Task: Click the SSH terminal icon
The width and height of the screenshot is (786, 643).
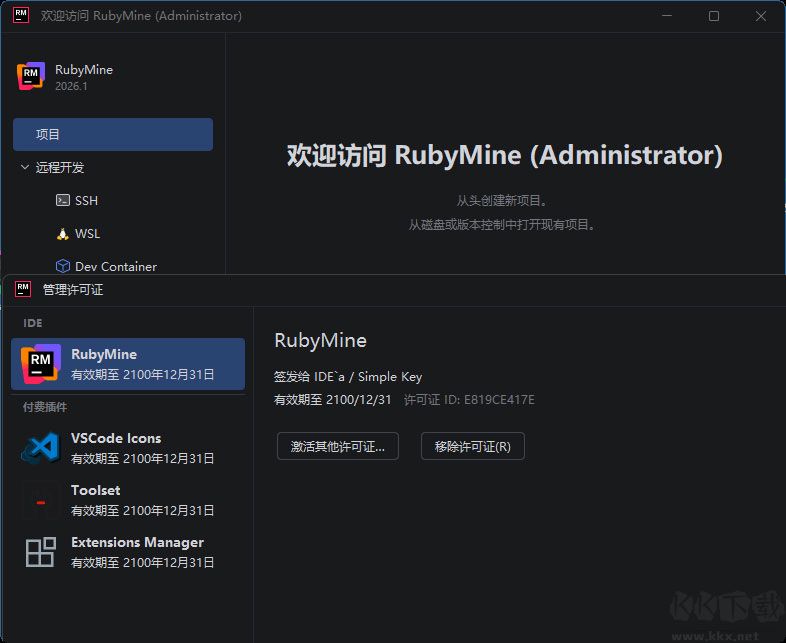Action: tap(63, 200)
